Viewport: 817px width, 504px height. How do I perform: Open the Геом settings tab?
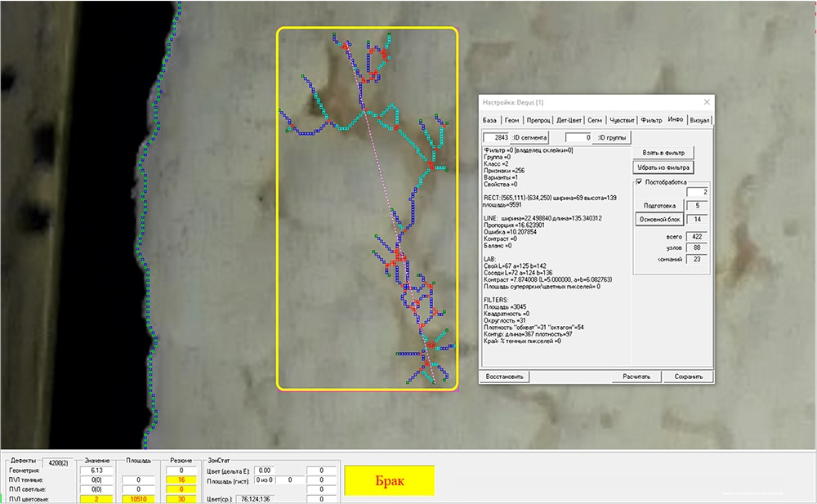coord(513,120)
